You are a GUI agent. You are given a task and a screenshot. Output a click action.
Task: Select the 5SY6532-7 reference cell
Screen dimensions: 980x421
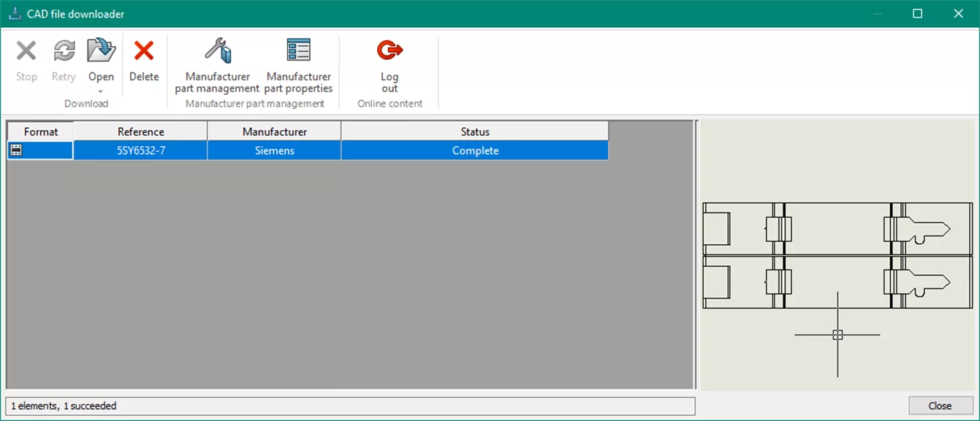(x=140, y=150)
